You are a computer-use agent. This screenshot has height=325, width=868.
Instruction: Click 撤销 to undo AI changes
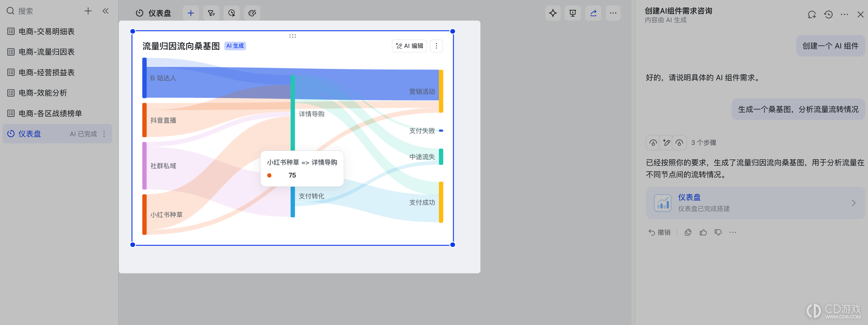coord(659,233)
